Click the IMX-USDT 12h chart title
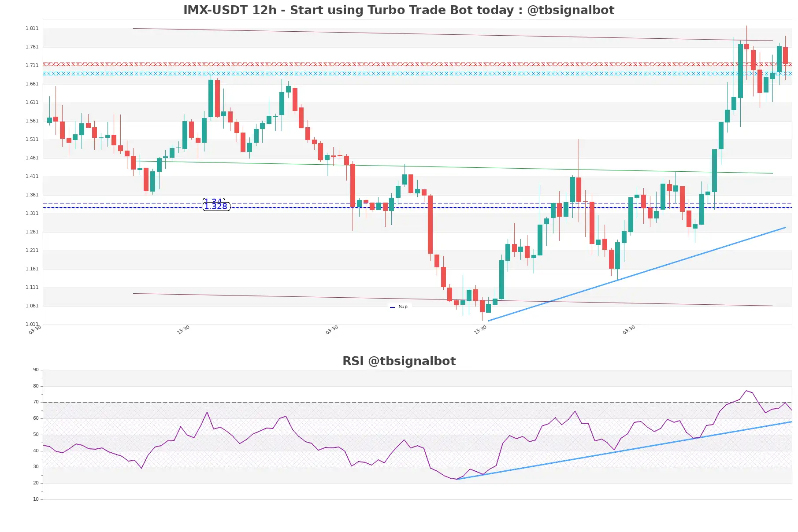The width and height of the screenshot is (798, 532). [x=399, y=10]
